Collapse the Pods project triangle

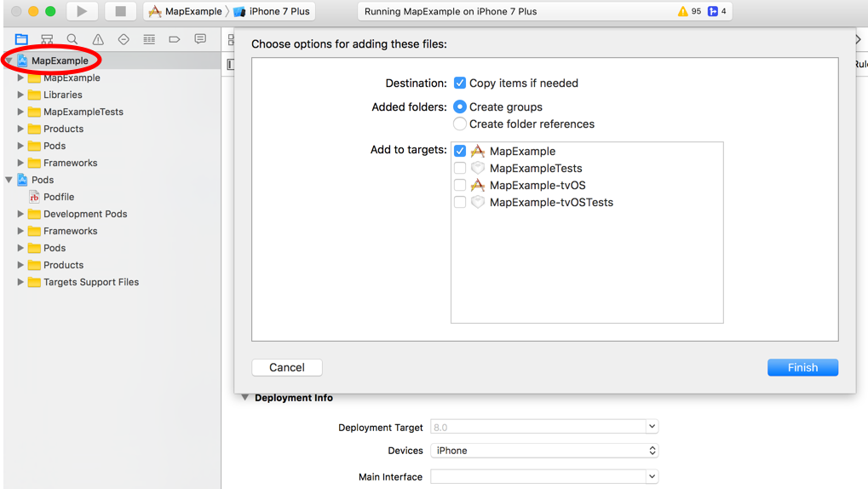click(9, 180)
